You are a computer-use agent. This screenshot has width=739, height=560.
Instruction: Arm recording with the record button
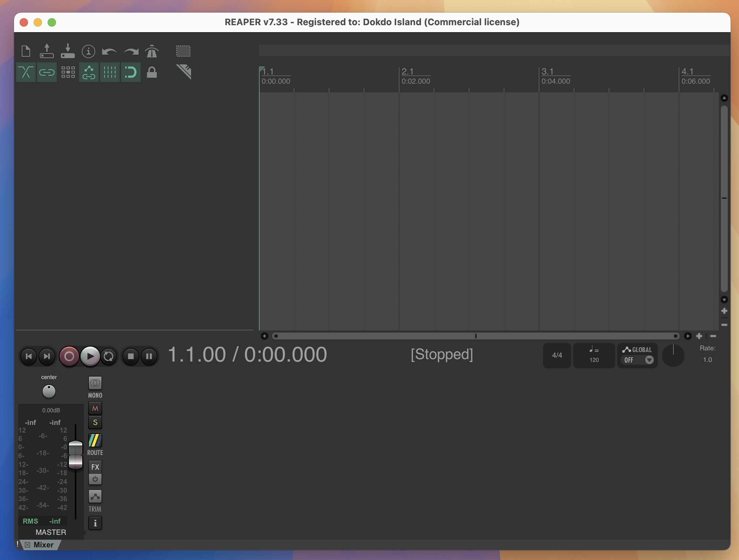click(x=69, y=356)
